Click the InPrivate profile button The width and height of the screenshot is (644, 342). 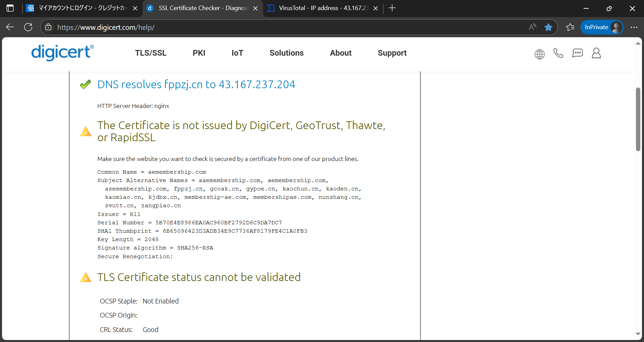tap(602, 27)
